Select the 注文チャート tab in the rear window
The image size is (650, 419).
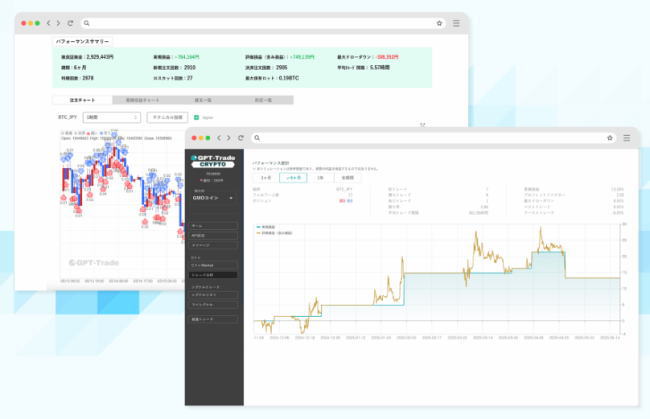click(82, 100)
